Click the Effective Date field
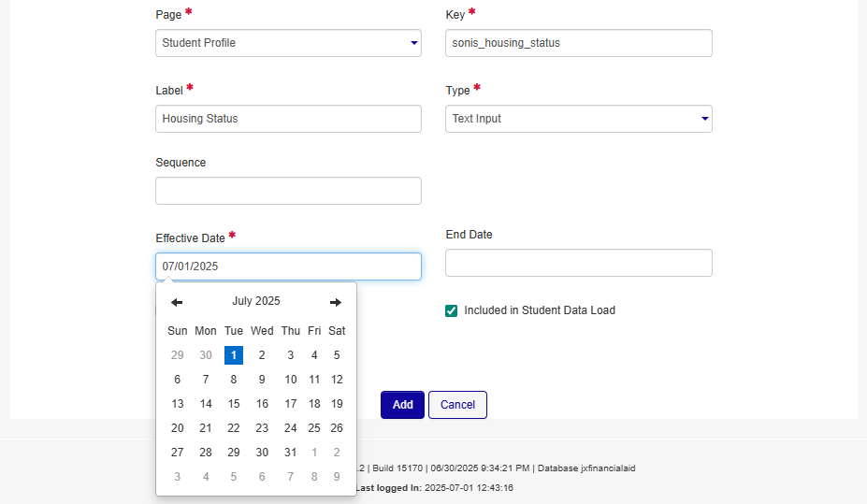The image size is (867, 504). pos(288,266)
